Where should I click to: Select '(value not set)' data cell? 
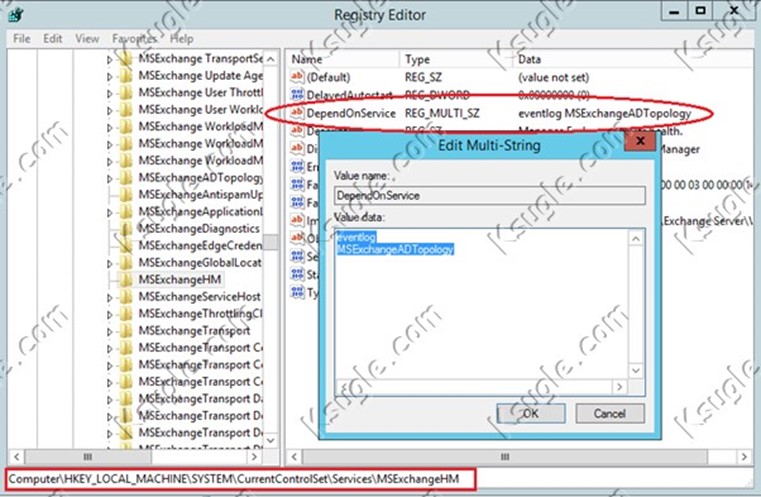(x=553, y=77)
